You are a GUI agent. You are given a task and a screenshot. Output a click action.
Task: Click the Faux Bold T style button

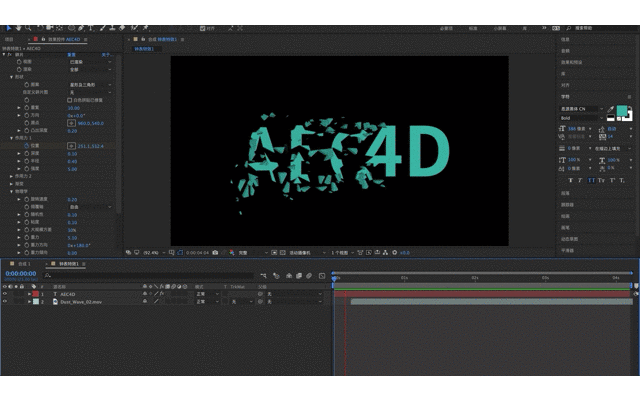click(x=570, y=180)
